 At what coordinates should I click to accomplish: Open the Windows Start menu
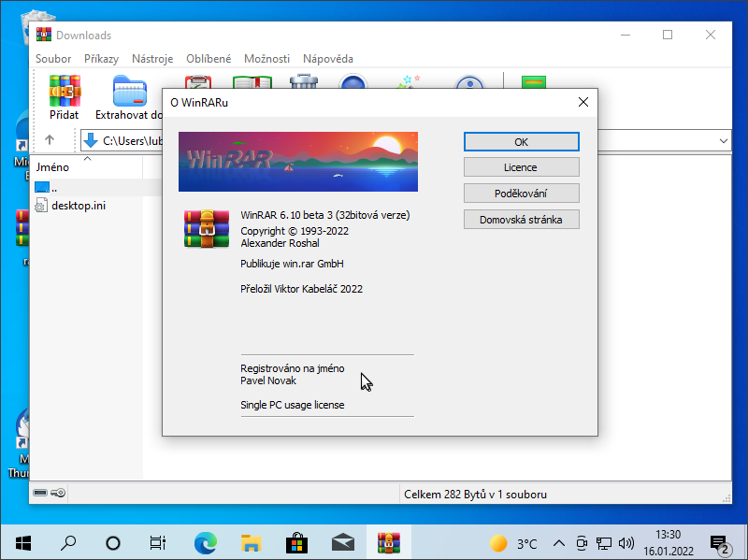pyautogui.click(x=23, y=543)
